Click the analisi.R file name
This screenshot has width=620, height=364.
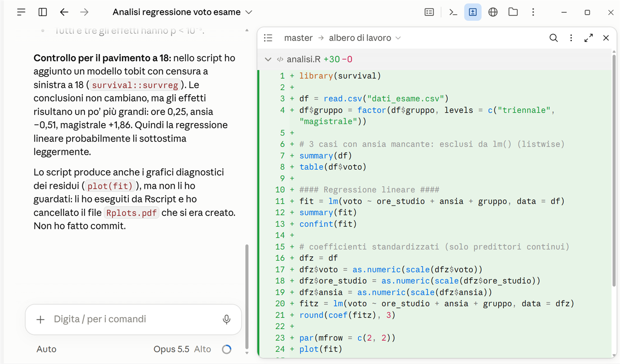pos(304,59)
